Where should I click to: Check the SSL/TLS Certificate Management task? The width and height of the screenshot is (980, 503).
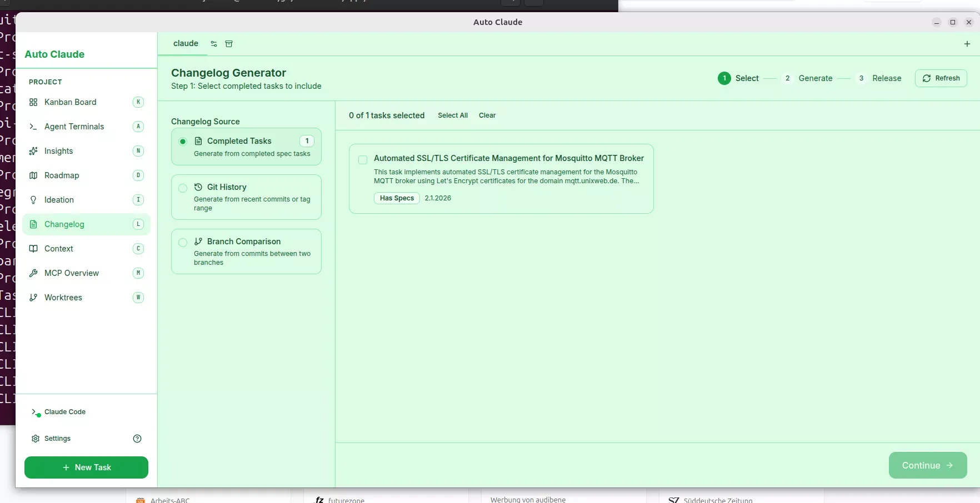(362, 160)
